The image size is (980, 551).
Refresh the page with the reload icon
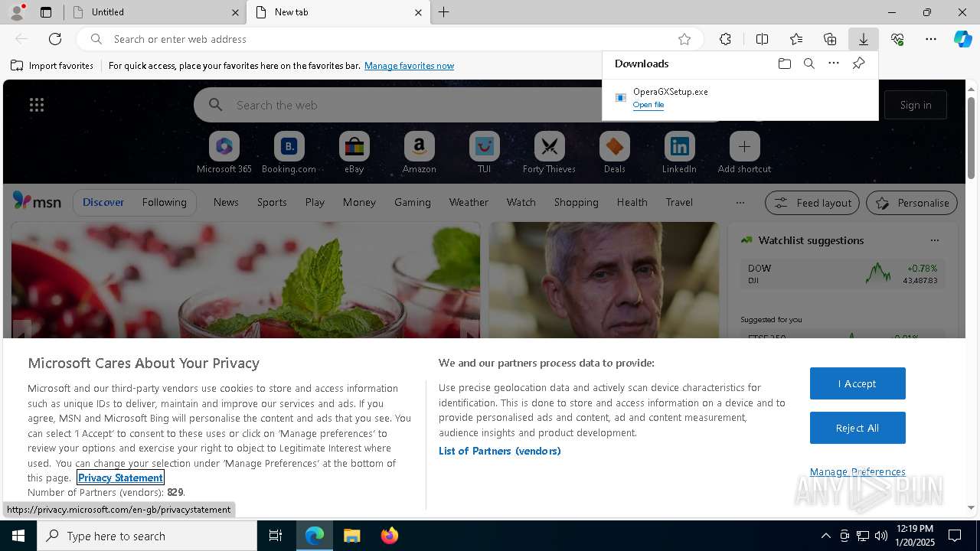pos(55,39)
